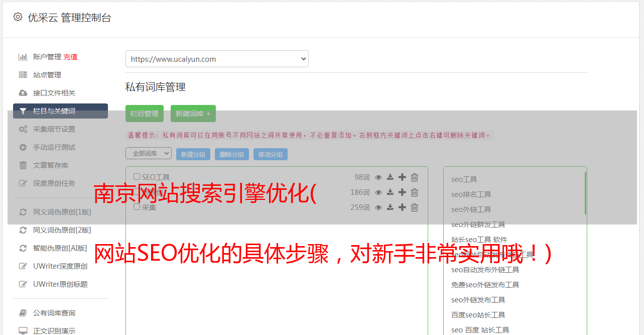Select keyword 'seo工具' in the right list
Image resolution: width=644 pixels, height=335 pixels.
464,179
